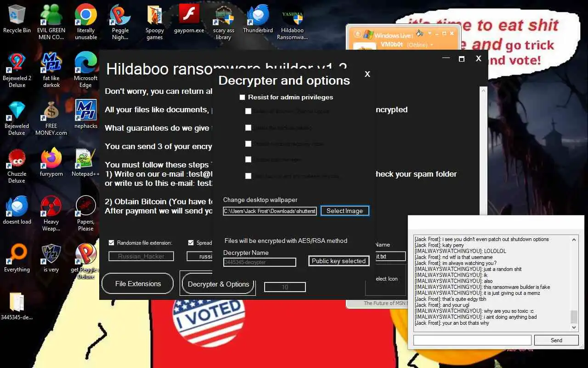Open the FREE MONEY.com money bag icon
The width and height of the screenshot is (588, 368).
point(51,118)
